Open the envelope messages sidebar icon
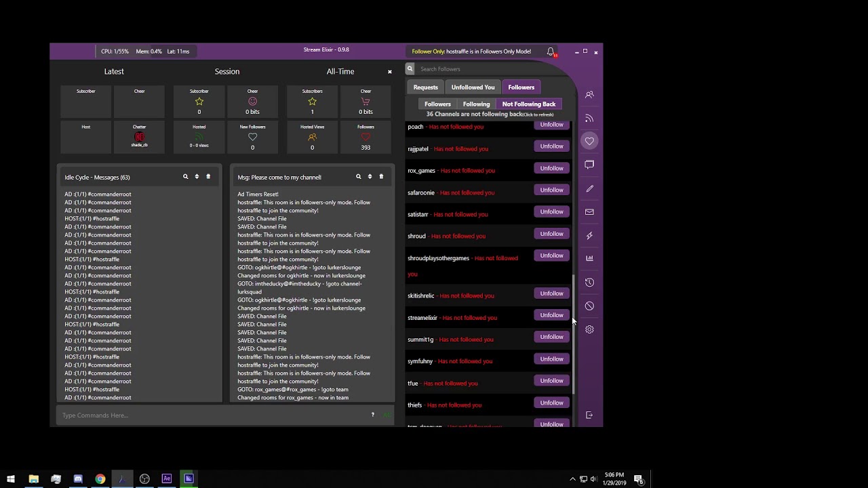Screen dimensions: 868x488 [589, 212]
